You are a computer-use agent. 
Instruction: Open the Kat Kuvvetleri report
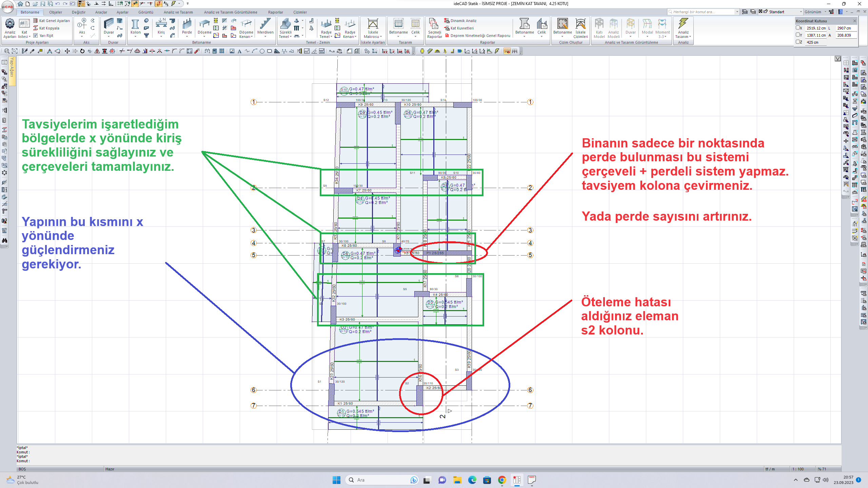[x=459, y=28]
